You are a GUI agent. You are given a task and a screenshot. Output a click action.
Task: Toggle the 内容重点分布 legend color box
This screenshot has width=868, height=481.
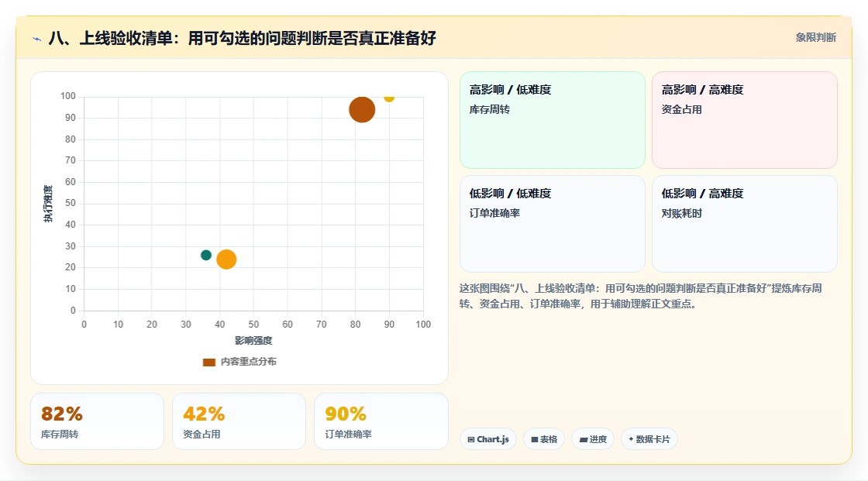point(208,362)
